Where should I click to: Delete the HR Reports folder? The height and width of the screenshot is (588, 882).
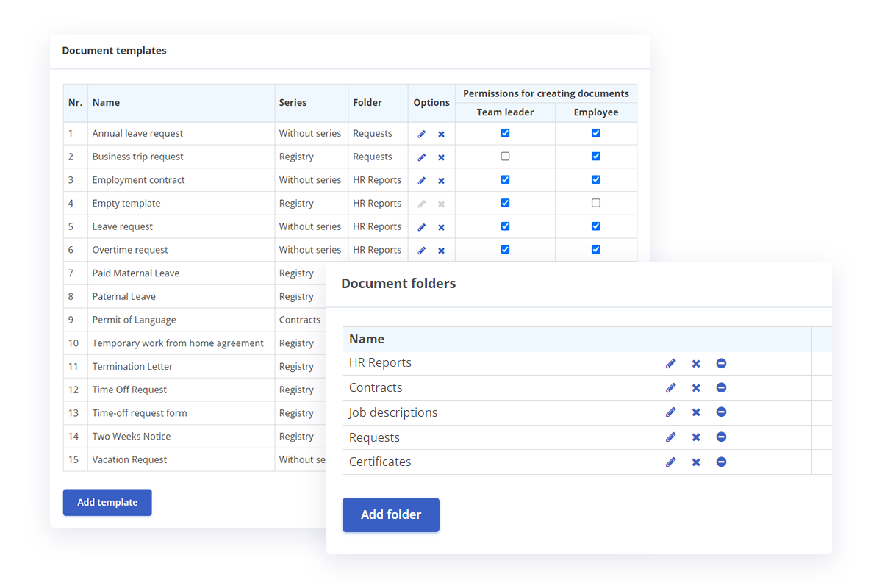(x=696, y=363)
